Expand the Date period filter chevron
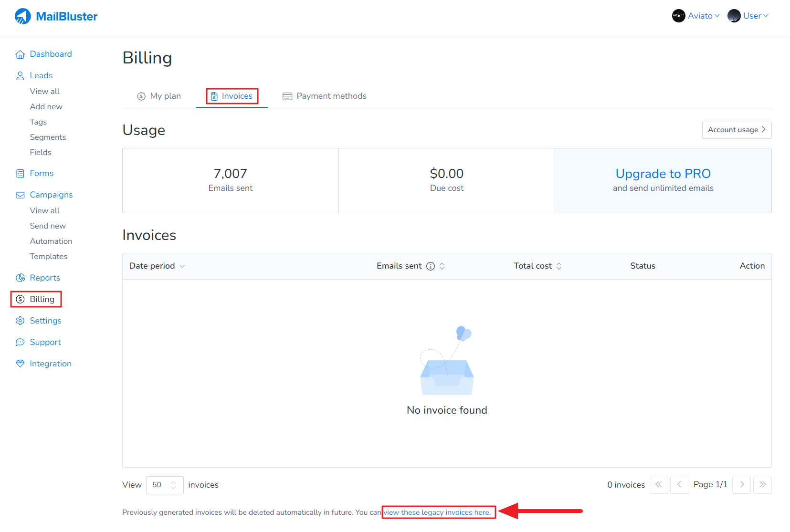 [x=182, y=266]
